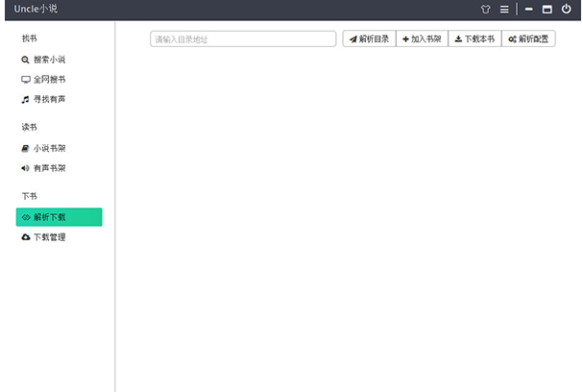Screen dimensions: 583x392
Task: Open 搜索小说 in the sidebar
Action: click(43, 60)
